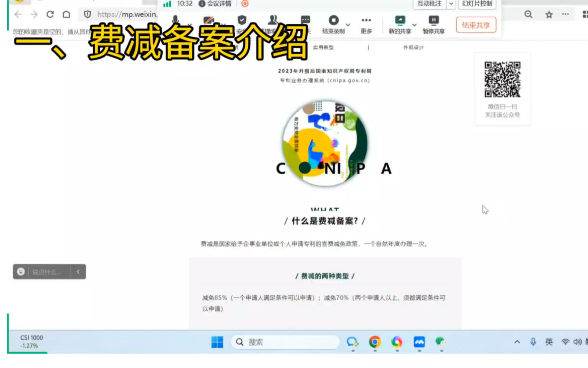Viewport: 588px width, 368px height.
Task: Click 结束共享 end share button
Action: click(476, 25)
